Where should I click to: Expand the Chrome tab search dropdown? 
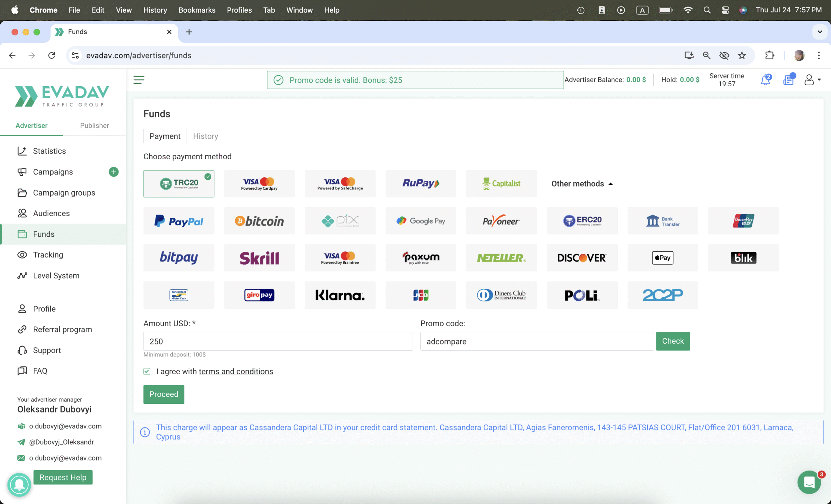(820, 32)
